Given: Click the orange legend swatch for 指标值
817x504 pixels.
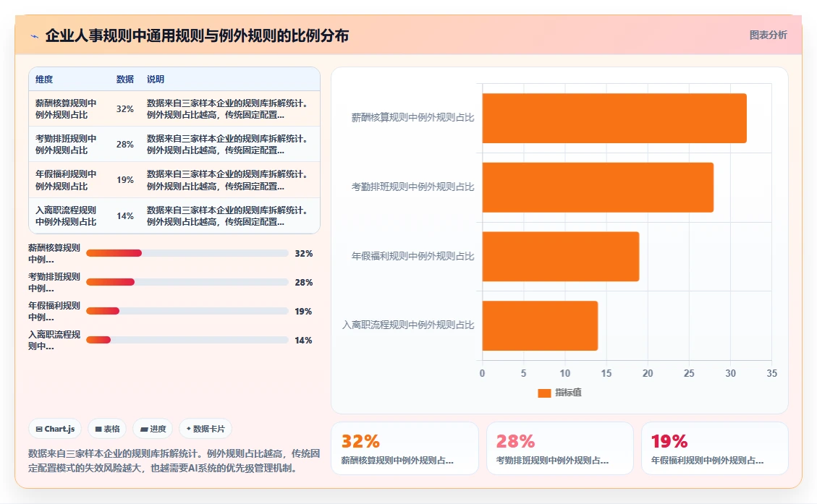Looking at the screenshot, I should click(x=544, y=393).
